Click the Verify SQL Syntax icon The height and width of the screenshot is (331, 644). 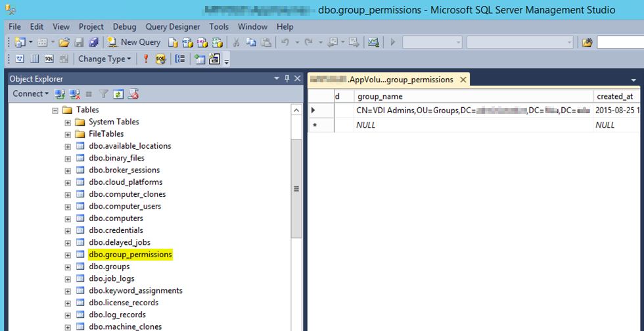pyautogui.click(x=160, y=59)
